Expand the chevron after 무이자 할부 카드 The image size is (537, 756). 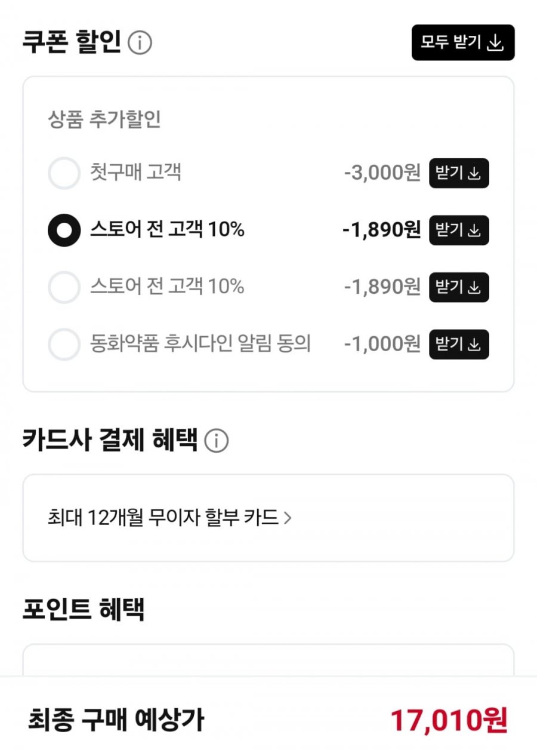288,518
